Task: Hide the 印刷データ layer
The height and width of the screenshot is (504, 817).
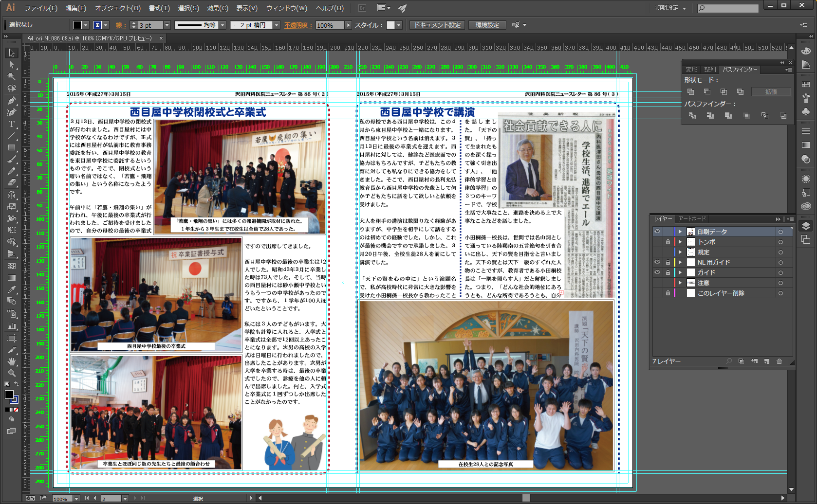Action: click(657, 232)
